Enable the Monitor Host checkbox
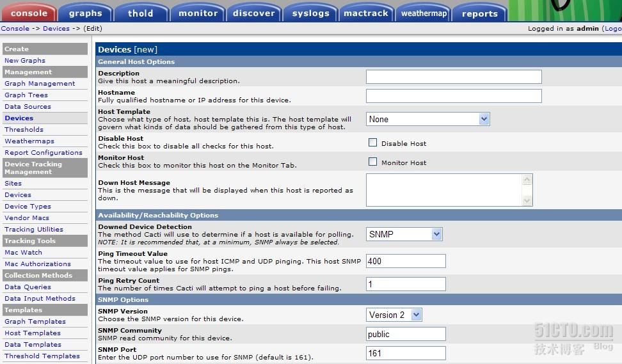Image resolution: width=622 pixels, height=364 pixels. (372, 161)
